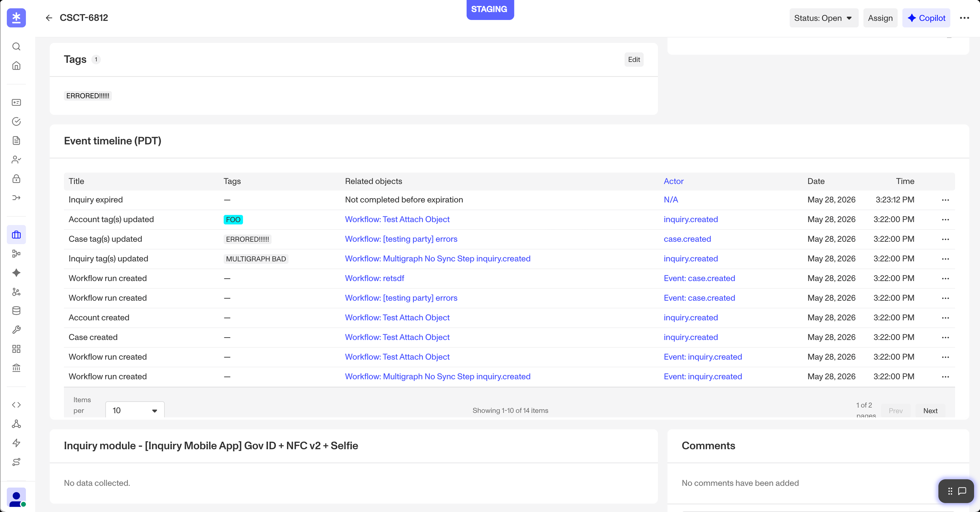The image size is (980, 512).
Task: Click the MULTIGRAPH BAD tag
Action: pos(256,259)
